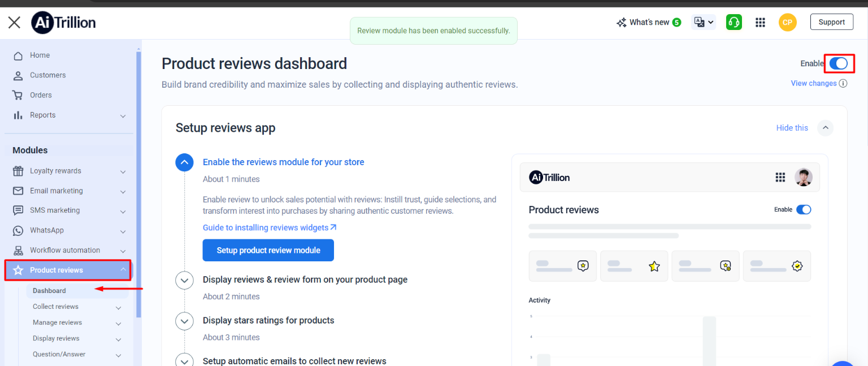
Task: Open the Display reviews submenu item
Action: (56, 338)
